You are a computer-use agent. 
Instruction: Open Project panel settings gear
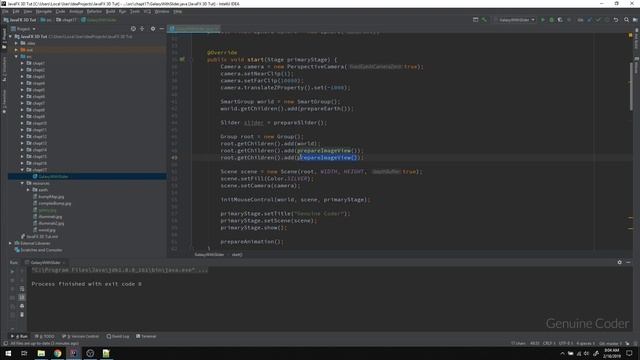153,29
